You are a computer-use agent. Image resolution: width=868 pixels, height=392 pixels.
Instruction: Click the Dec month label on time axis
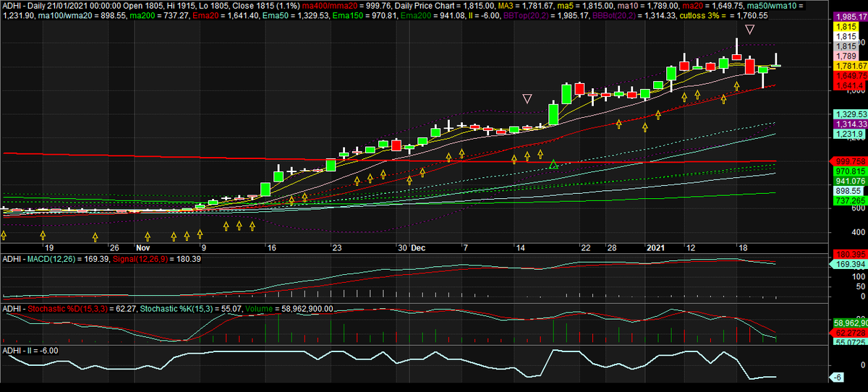click(419, 247)
